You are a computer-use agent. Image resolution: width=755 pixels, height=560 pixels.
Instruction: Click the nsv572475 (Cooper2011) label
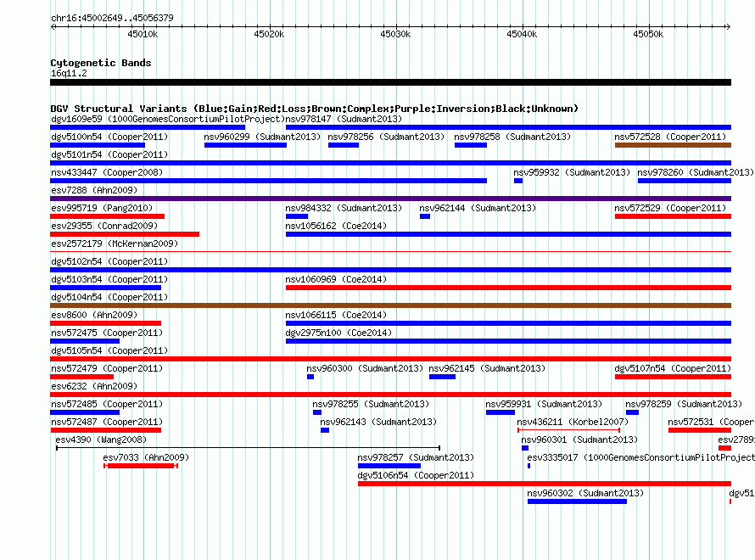[107, 333]
